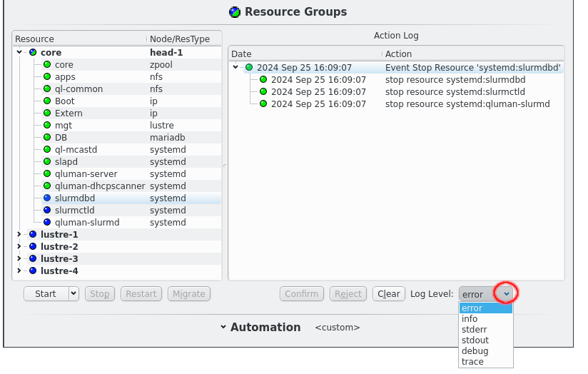Click 'lustre' type cell of mgt
This screenshot has height=374, width=588.
162,126
